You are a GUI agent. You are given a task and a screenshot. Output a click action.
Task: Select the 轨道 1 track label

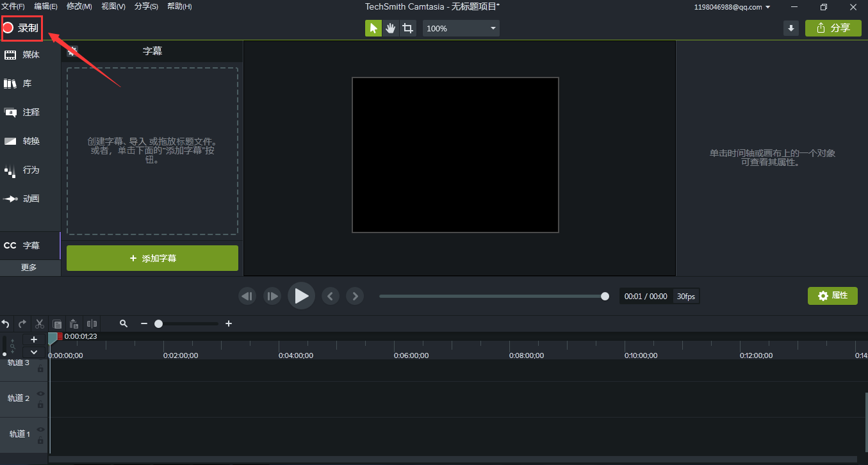pos(19,434)
